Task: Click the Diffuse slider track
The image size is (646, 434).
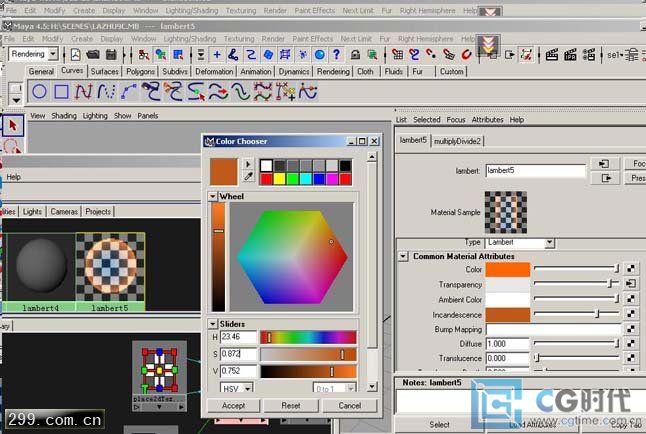Action: [576, 343]
